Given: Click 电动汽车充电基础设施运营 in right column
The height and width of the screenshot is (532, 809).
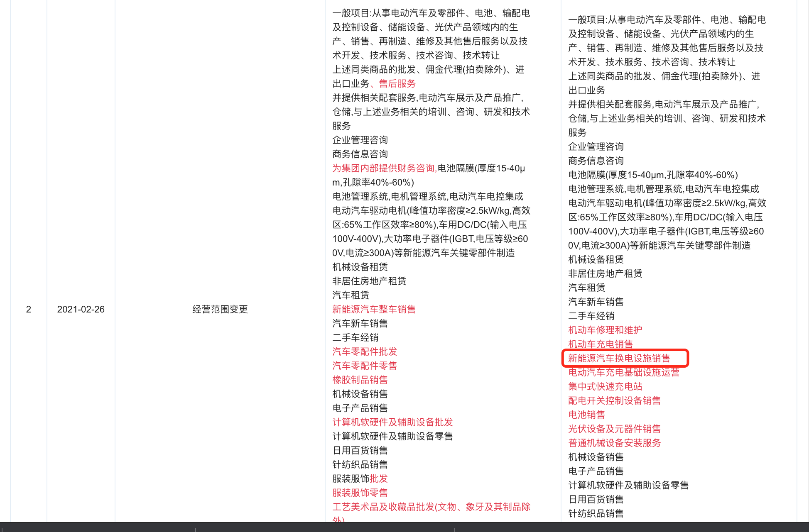Looking at the screenshot, I should (623, 372).
